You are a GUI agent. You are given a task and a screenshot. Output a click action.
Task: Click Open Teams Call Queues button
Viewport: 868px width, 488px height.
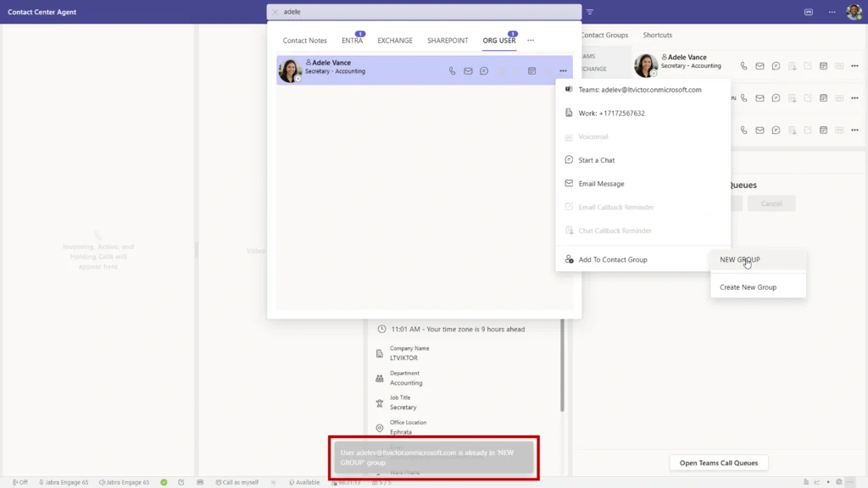[719, 463]
